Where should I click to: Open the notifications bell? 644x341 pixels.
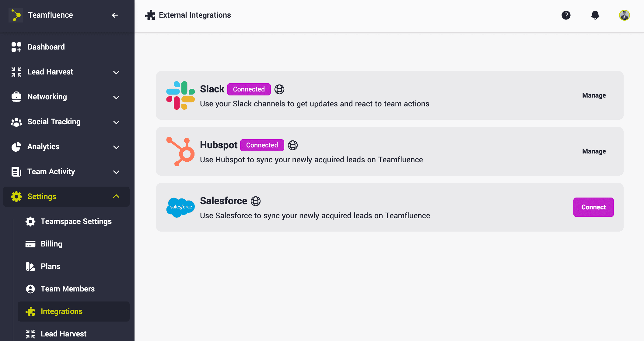595,15
